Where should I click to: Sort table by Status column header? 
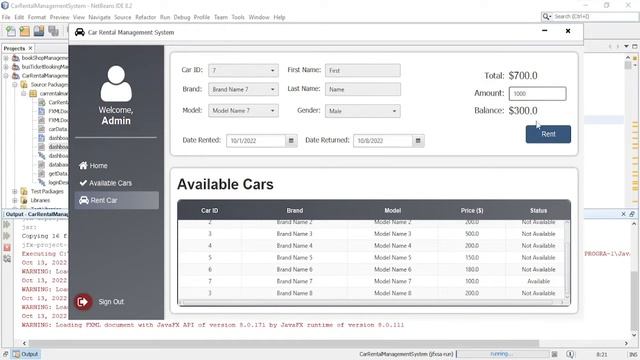[x=538, y=211]
